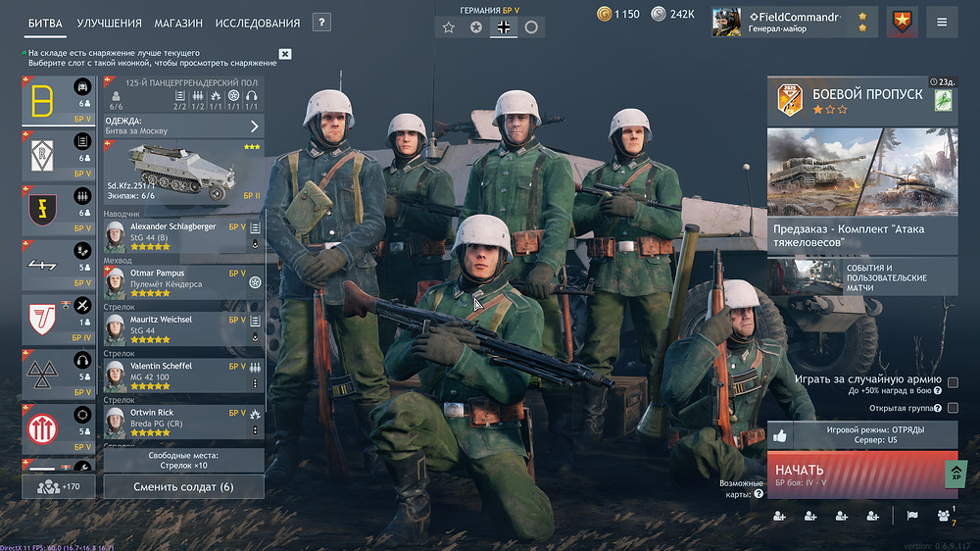Image resolution: width=980 pixels, height=551 pixels.
Task: Open the "Исследования" tab
Action: pos(258,23)
